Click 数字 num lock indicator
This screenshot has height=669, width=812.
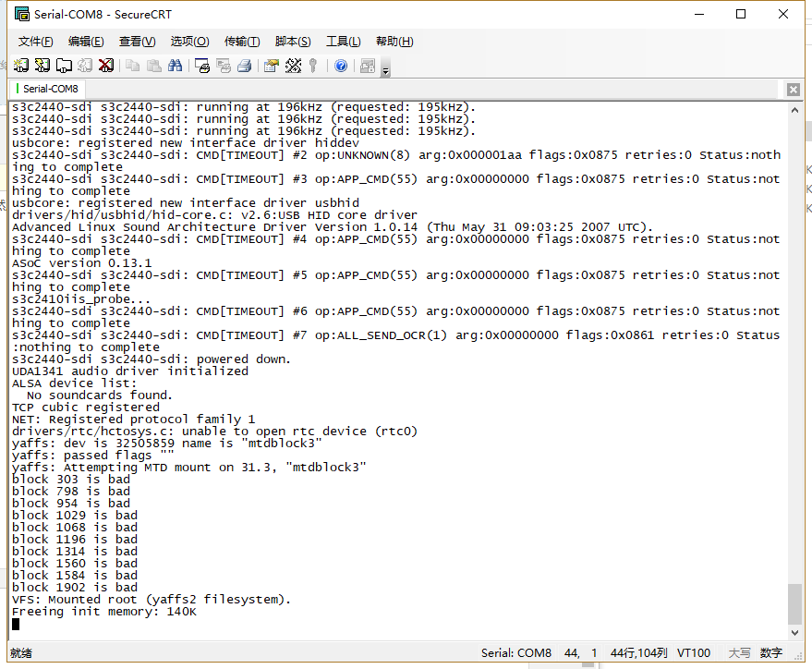[x=770, y=653]
